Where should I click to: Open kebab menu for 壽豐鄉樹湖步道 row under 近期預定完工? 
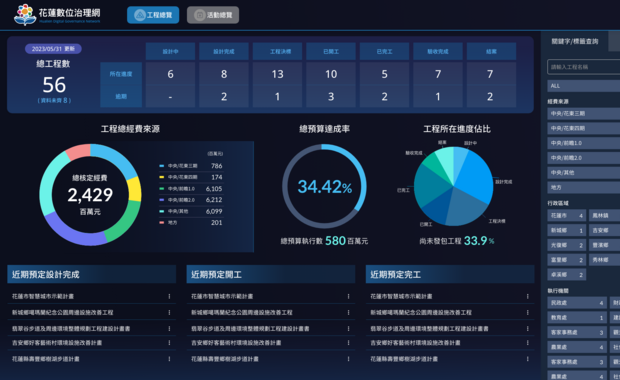click(527, 359)
